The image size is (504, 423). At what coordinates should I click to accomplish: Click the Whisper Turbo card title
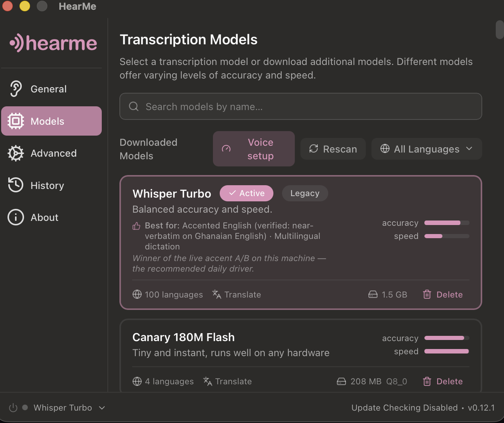tap(172, 193)
